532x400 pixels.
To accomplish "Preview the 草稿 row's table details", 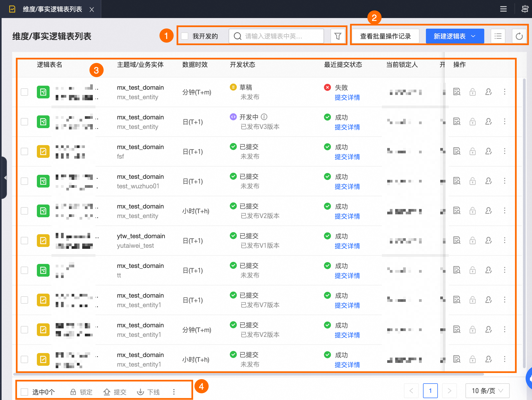I will (457, 92).
